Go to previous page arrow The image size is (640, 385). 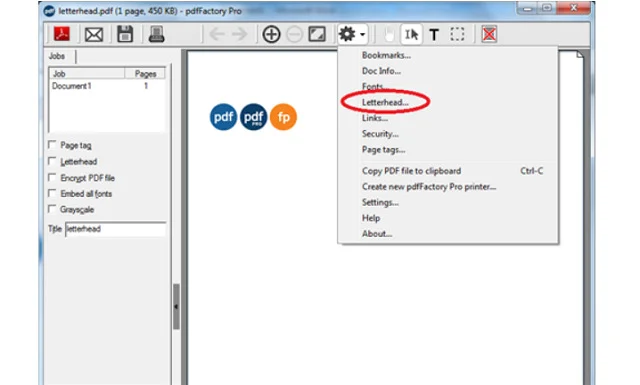click(x=217, y=34)
